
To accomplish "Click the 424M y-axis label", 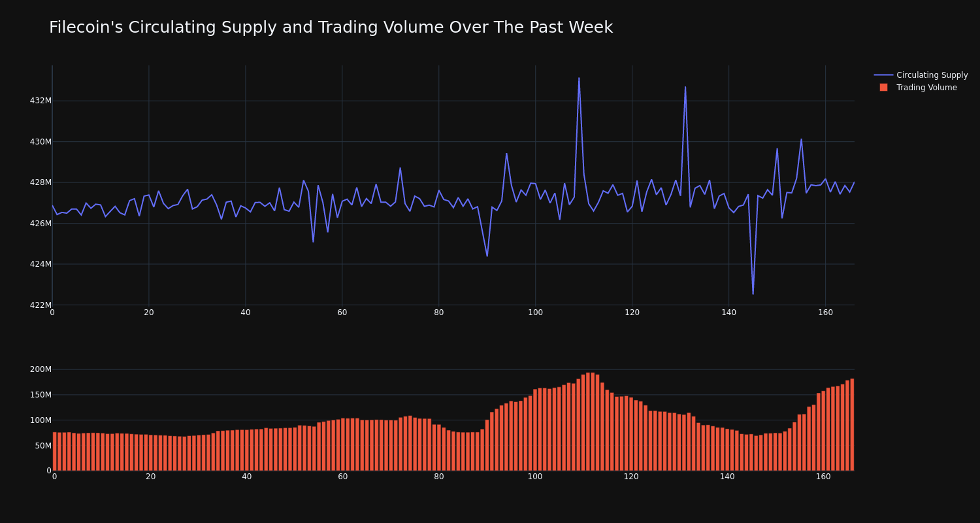I will (x=41, y=264).
